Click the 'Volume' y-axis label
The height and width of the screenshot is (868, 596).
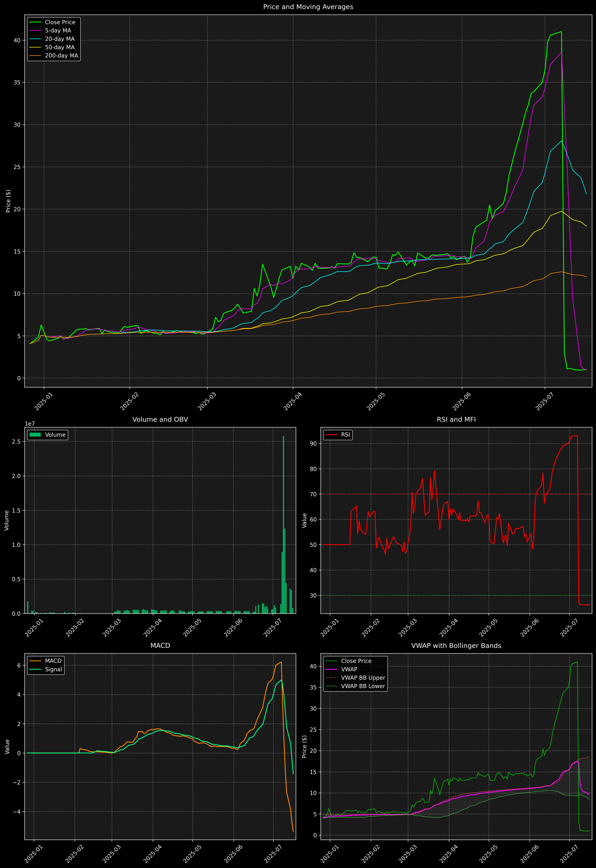[6, 520]
